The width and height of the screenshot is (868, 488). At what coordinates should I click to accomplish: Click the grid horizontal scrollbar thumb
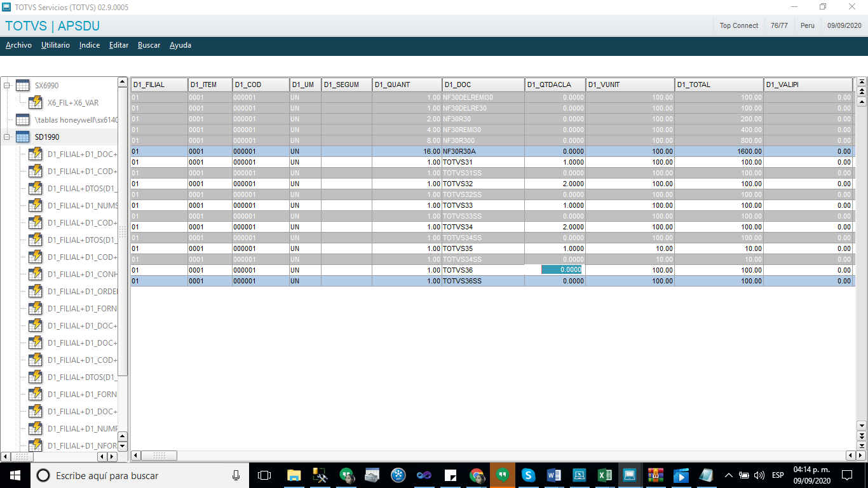[159, 456]
